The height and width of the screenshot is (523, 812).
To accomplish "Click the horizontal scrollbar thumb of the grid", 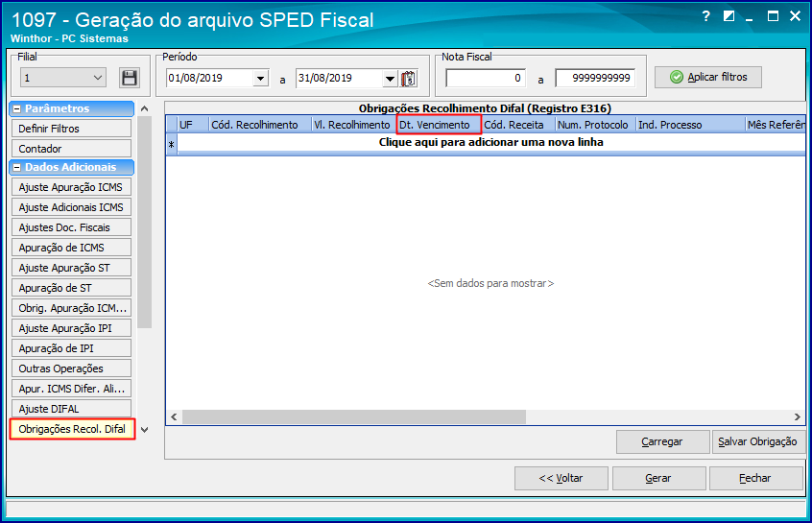I will pos(354,416).
